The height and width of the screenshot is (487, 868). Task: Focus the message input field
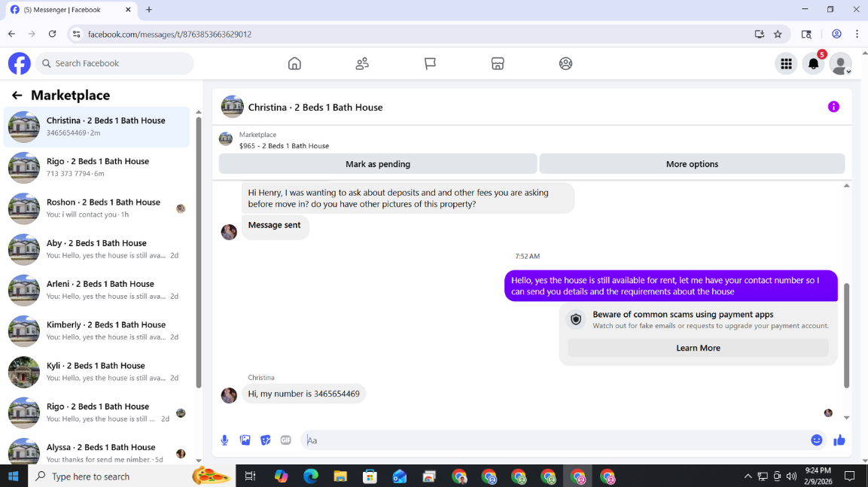pyautogui.click(x=556, y=440)
